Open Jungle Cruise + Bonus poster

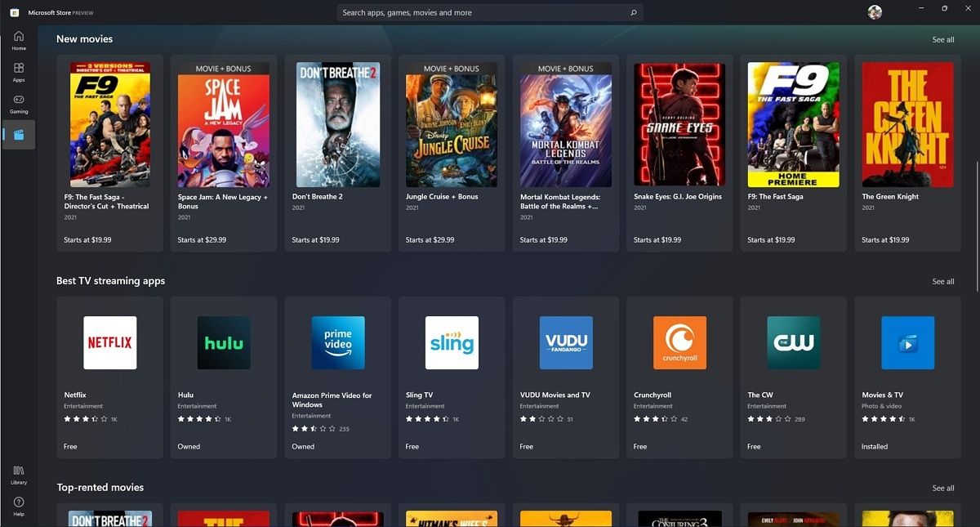(x=452, y=125)
